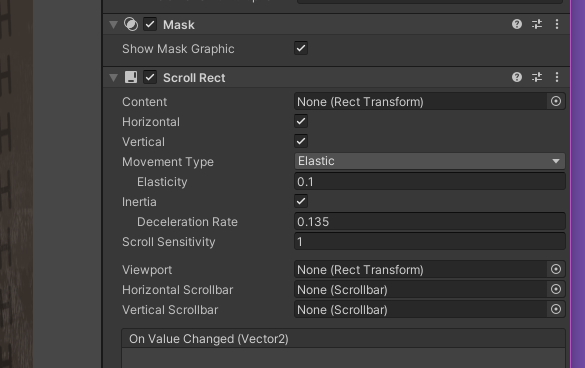Disable Horizontal scrolling checkbox

point(301,121)
